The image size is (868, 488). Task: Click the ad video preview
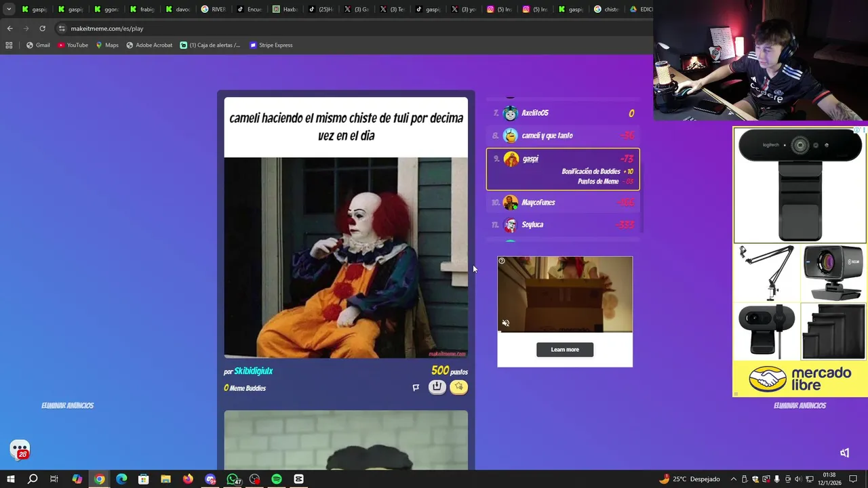[x=565, y=295]
